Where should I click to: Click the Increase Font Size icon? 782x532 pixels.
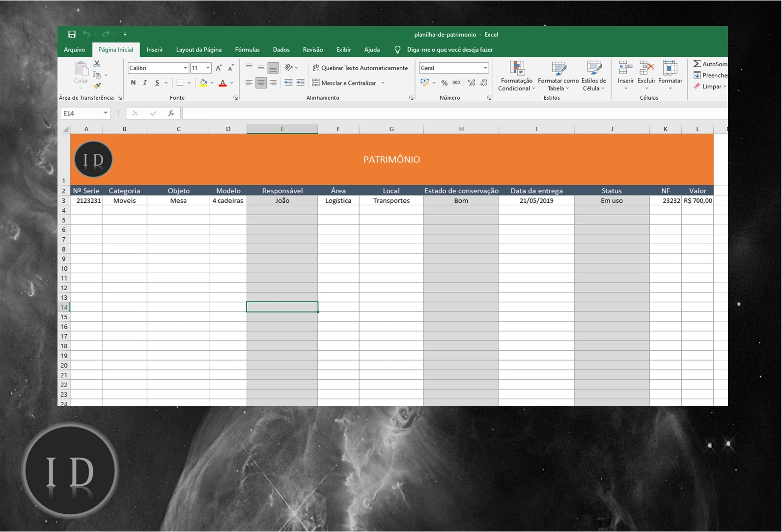219,68
